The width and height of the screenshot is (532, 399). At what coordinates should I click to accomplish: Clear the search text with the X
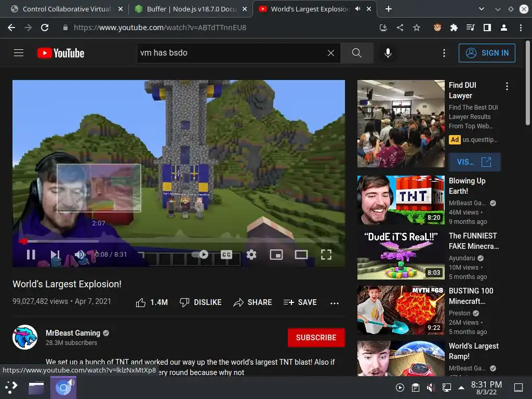click(331, 53)
